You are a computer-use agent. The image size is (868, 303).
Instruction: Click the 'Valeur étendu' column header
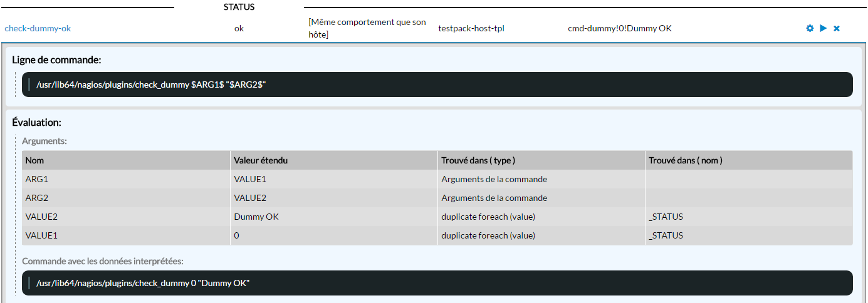261,160
